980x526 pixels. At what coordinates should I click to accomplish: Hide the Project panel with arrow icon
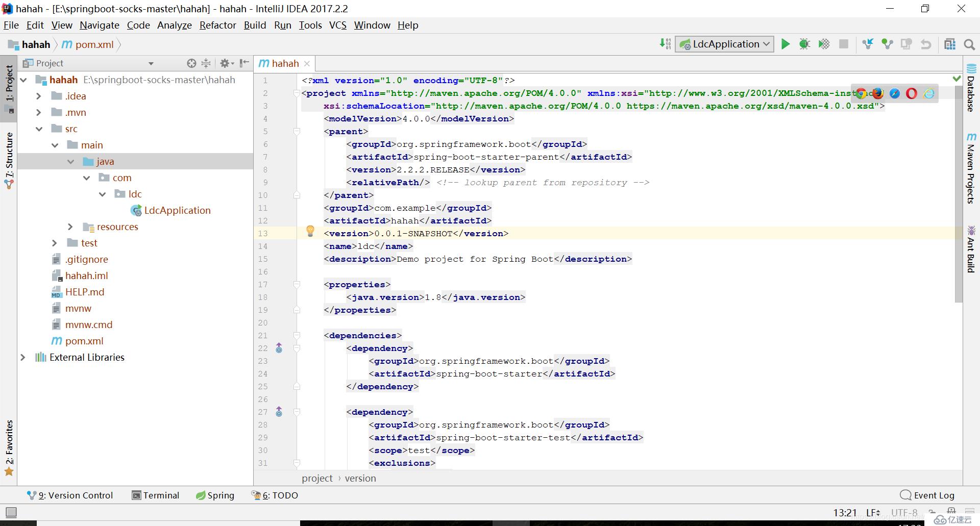244,63
